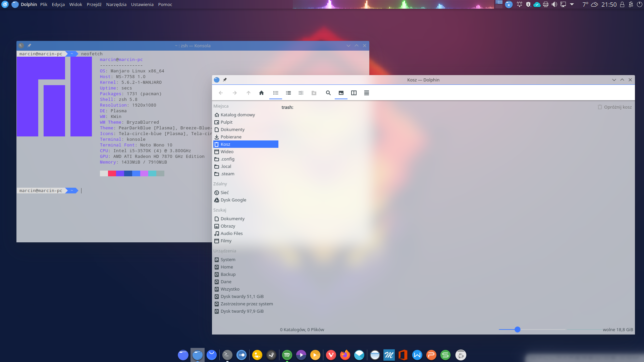Launch Steam from the dock

[271, 355]
